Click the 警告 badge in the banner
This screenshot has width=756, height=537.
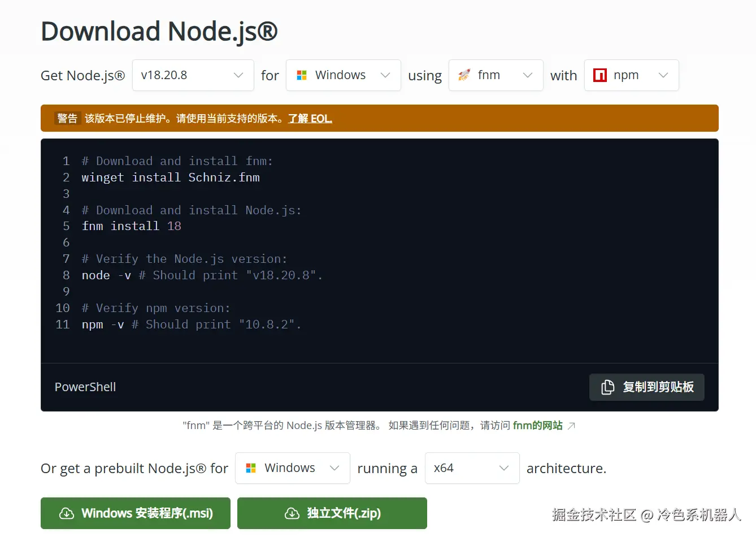[67, 118]
